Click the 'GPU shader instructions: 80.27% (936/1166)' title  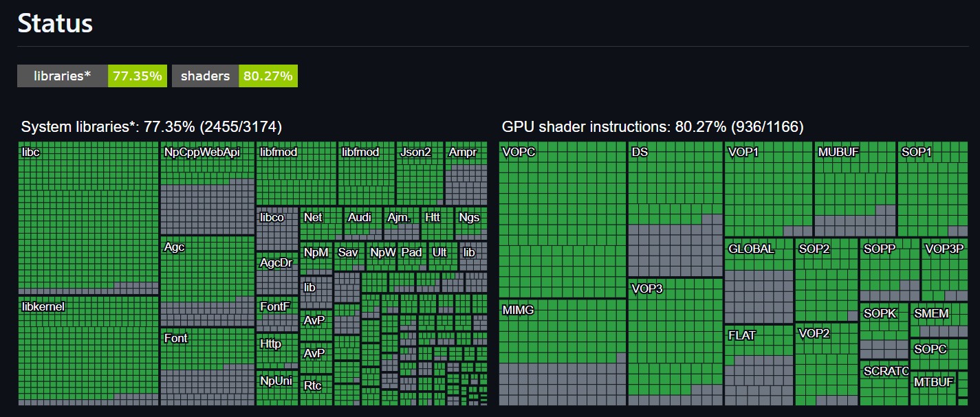pyautogui.click(x=652, y=126)
